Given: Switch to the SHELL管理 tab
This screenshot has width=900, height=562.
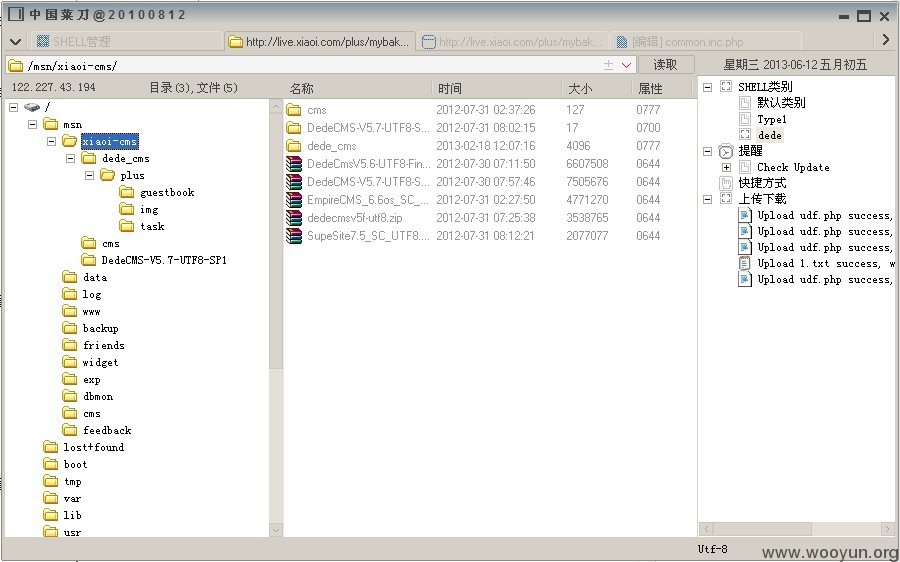Looking at the screenshot, I should (126, 41).
